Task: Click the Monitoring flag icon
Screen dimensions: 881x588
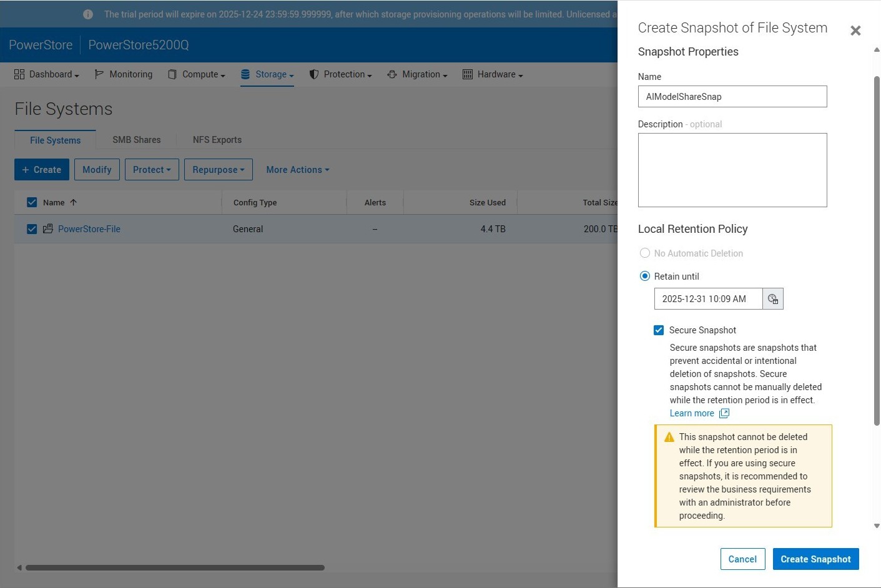Action: [x=99, y=74]
